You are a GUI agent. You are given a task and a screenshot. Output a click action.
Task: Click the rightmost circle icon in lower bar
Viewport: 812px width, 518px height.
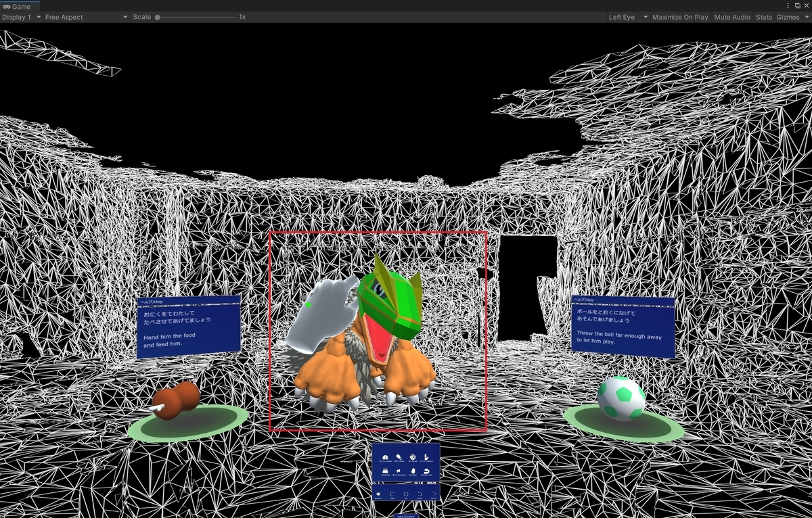(433, 494)
